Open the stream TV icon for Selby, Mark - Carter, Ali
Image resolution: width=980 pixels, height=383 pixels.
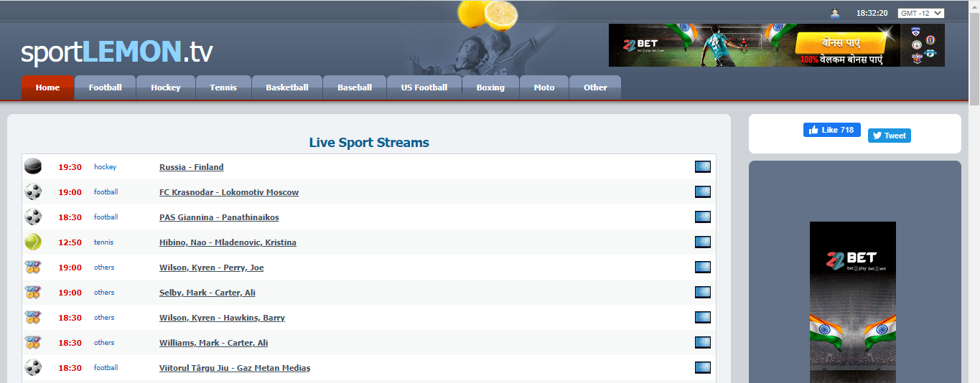click(703, 293)
